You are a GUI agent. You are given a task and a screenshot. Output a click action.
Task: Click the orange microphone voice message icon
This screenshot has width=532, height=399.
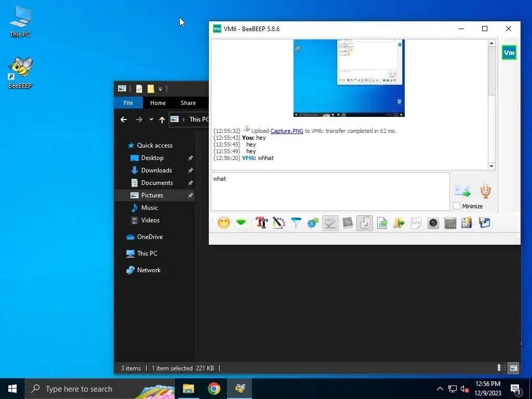click(486, 191)
